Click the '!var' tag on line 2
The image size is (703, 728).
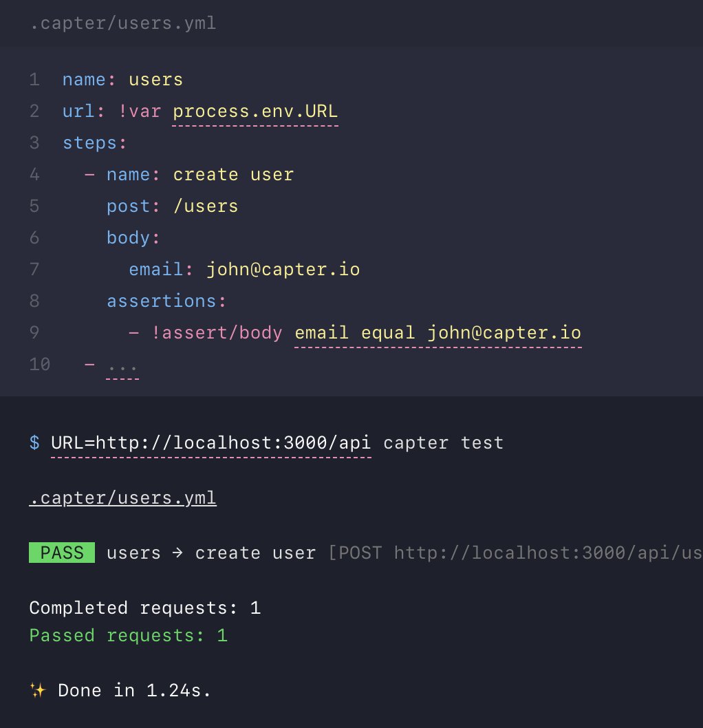coord(139,111)
